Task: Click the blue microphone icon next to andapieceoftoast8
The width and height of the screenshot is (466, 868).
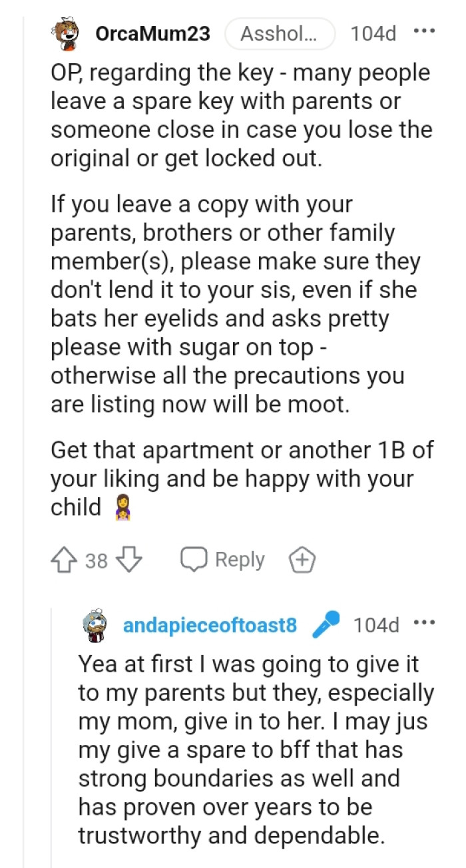Action: [324, 623]
